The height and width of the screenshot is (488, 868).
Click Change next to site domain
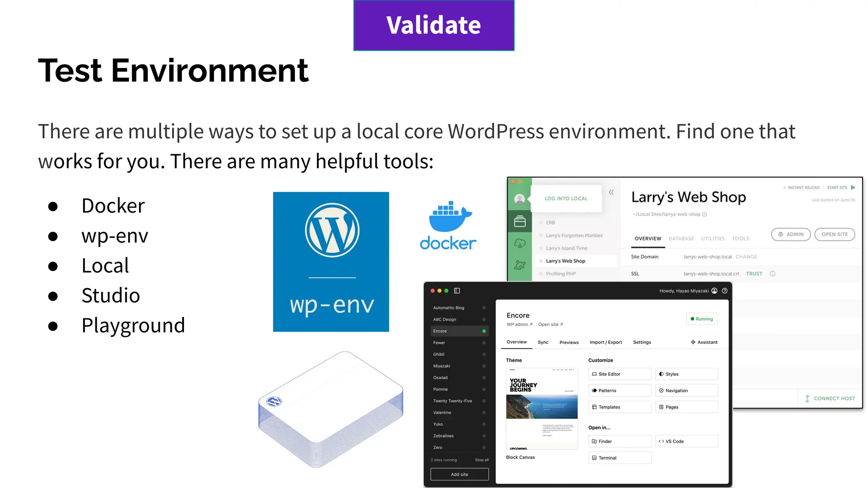click(746, 257)
